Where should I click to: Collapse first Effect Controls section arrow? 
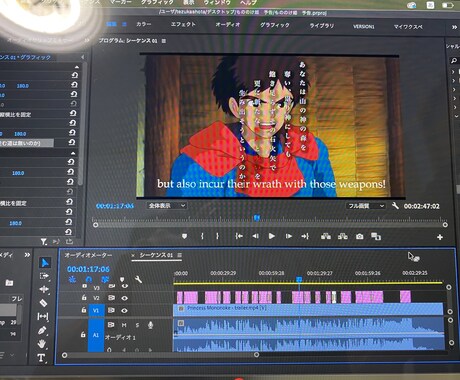point(77,67)
